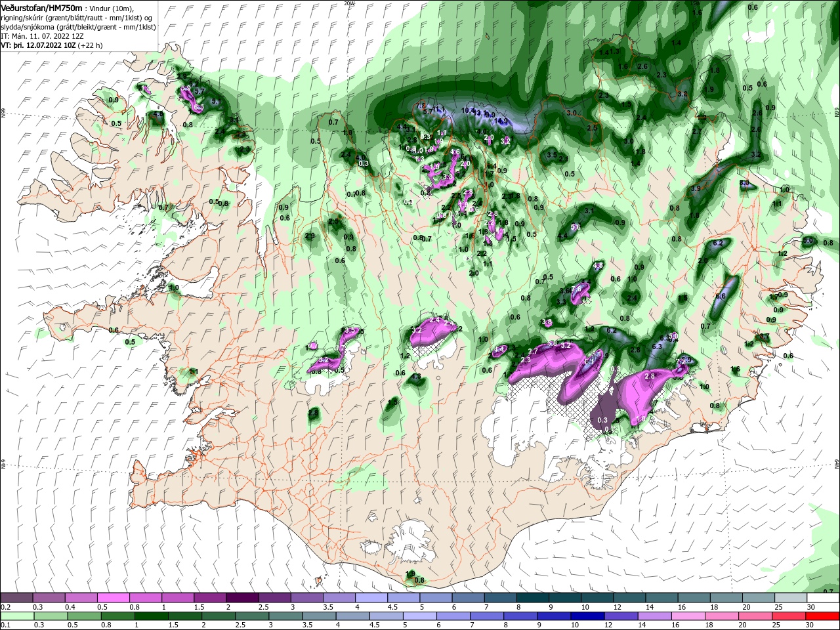Pick the dark grey-purple 0.2 swatch, upper legend row

[16, 598]
